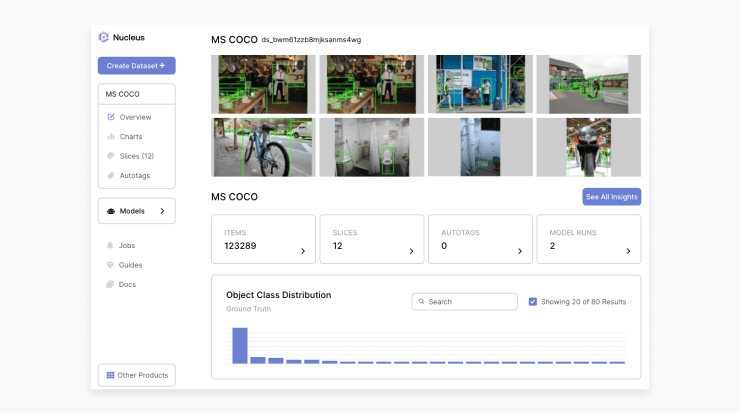Open the Model Runs card arrow
Image resolution: width=740 pixels, height=414 pixels.
coord(628,251)
